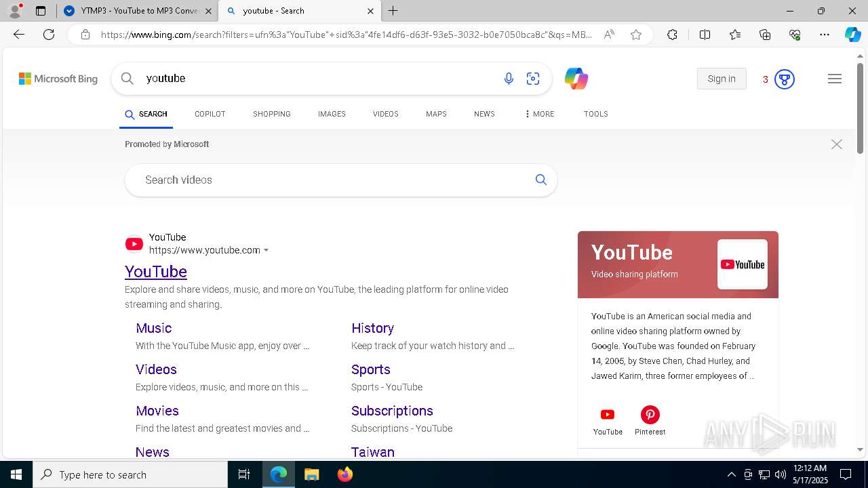This screenshot has height=488, width=868.
Task: Open the YouTube main result title link
Action: [156, 271]
